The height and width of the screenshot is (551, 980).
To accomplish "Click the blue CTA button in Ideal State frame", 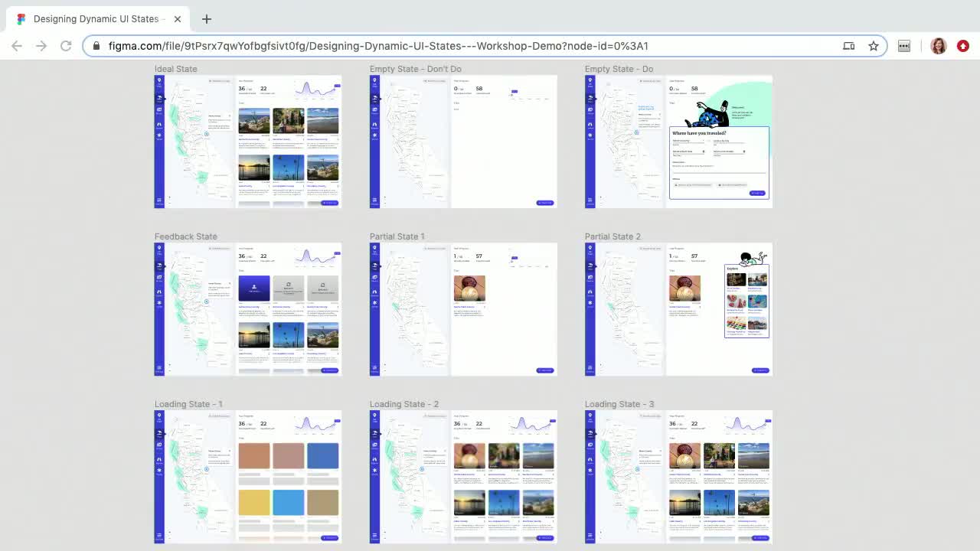I will pos(328,203).
